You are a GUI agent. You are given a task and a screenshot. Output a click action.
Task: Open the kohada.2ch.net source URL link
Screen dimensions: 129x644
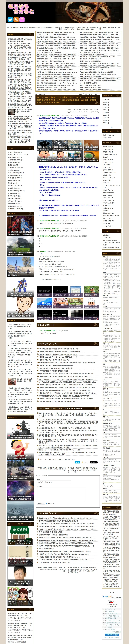[83, 112]
